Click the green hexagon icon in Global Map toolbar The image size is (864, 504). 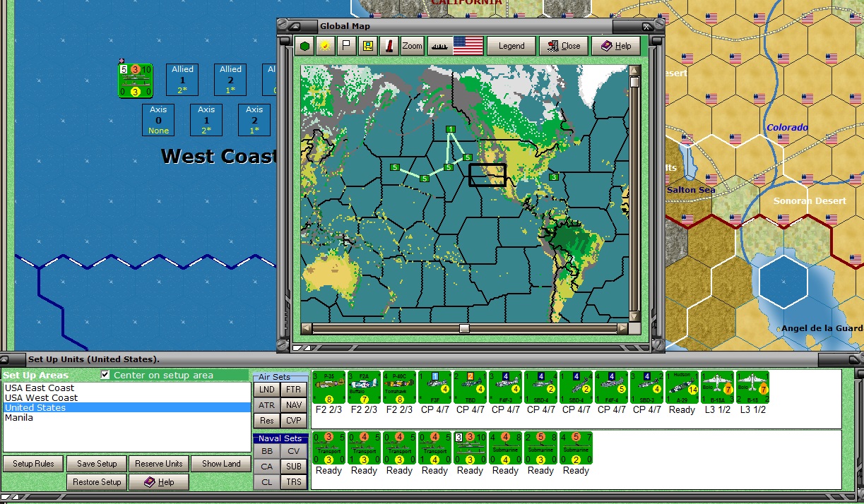tap(304, 46)
